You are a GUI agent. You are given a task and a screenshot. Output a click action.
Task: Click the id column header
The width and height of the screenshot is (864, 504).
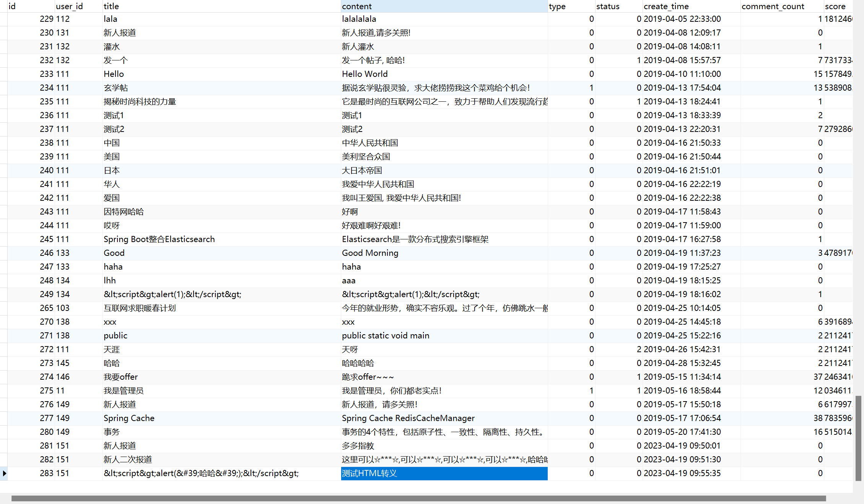31,6
